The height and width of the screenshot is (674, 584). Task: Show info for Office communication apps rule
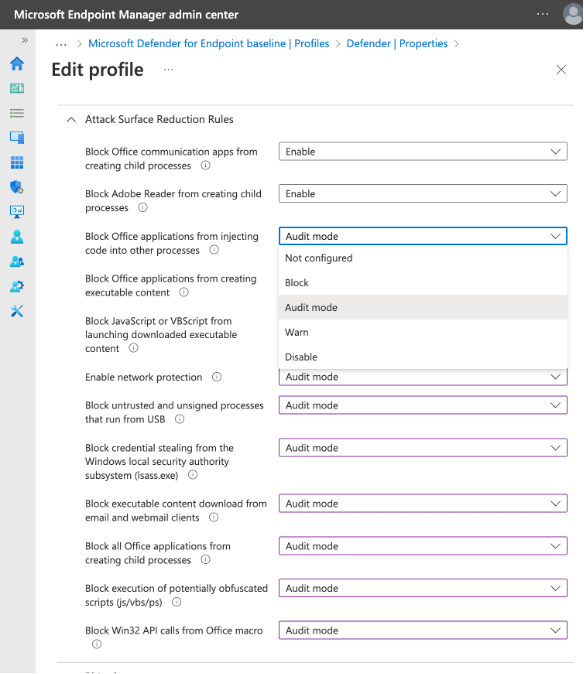206,165
